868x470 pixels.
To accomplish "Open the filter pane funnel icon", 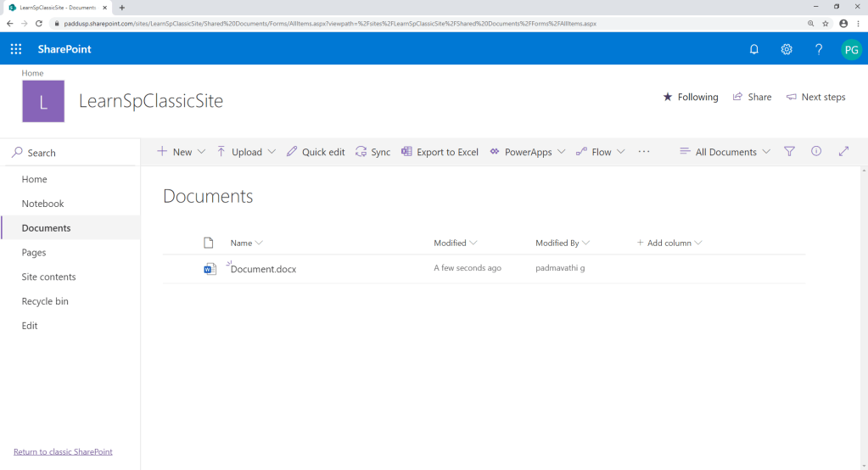I will coord(789,152).
